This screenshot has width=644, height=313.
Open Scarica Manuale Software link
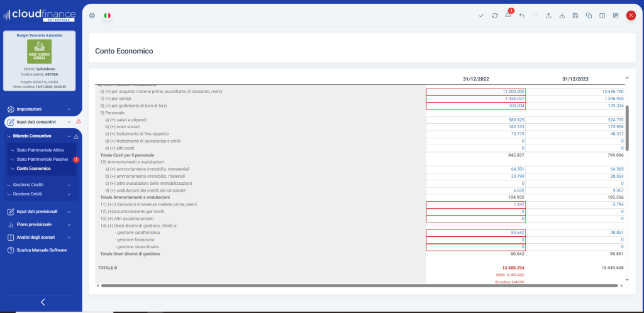click(x=42, y=250)
